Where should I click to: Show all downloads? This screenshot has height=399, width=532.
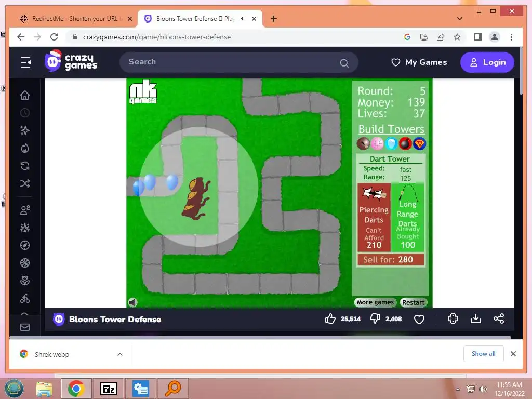pyautogui.click(x=483, y=354)
